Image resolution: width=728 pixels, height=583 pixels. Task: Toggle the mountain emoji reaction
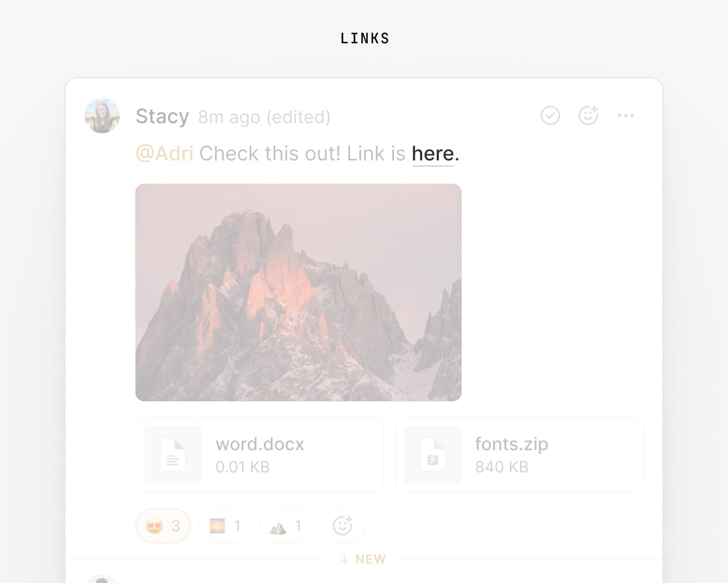click(285, 525)
